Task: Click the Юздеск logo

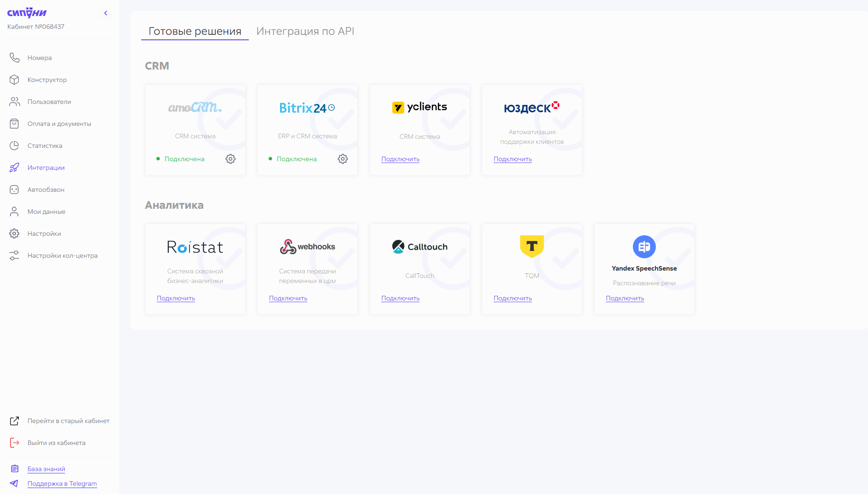Action: point(532,107)
